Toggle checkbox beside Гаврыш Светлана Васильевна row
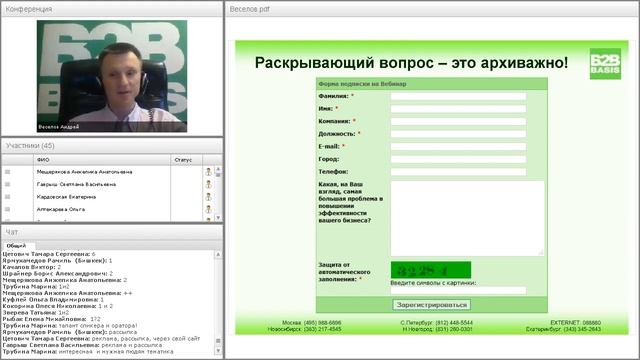640x360 pixels. point(7,184)
